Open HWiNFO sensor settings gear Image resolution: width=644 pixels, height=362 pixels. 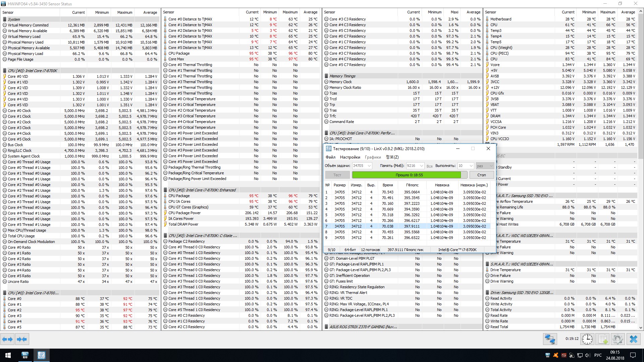tap(618, 339)
